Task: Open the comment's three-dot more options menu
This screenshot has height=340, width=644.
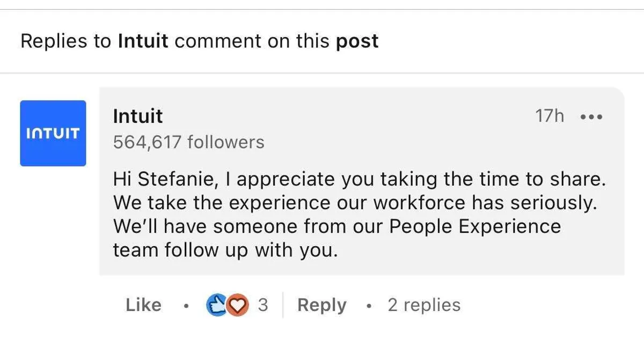Action: [x=591, y=116]
